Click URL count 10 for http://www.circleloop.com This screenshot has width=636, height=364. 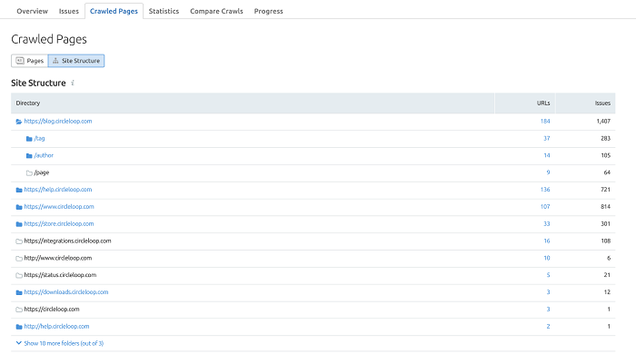tap(547, 258)
